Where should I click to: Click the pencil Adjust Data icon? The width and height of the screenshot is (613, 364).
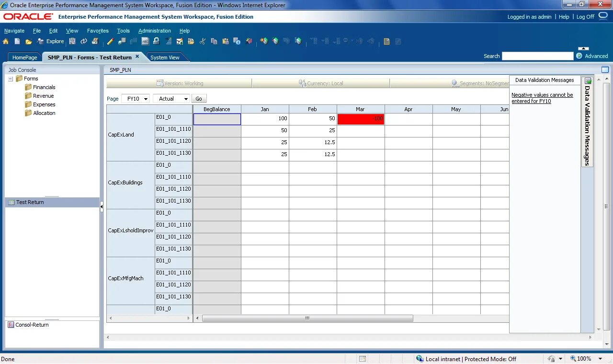tap(110, 41)
